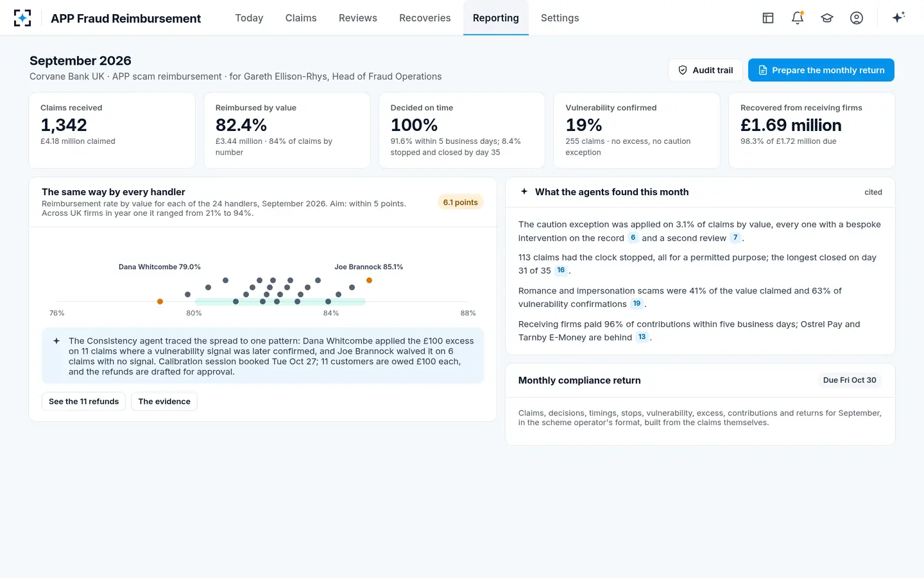Open the learning graduation cap icon
Image resolution: width=924 pixels, height=578 pixels.
pyautogui.click(x=827, y=18)
